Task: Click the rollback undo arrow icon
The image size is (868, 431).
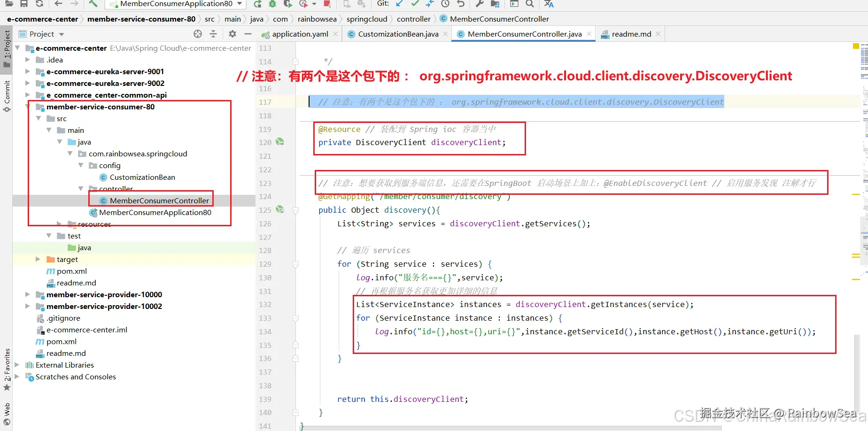Action: [461, 4]
